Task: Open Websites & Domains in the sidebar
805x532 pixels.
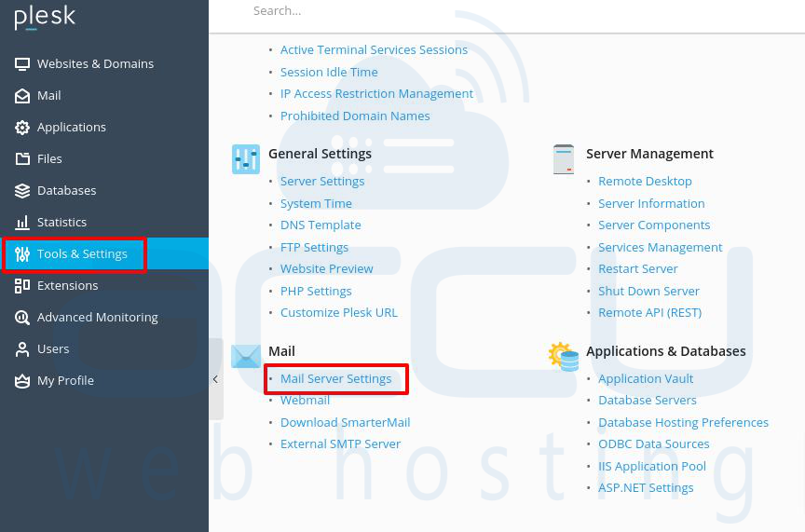Action: click(x=95, y=64)
